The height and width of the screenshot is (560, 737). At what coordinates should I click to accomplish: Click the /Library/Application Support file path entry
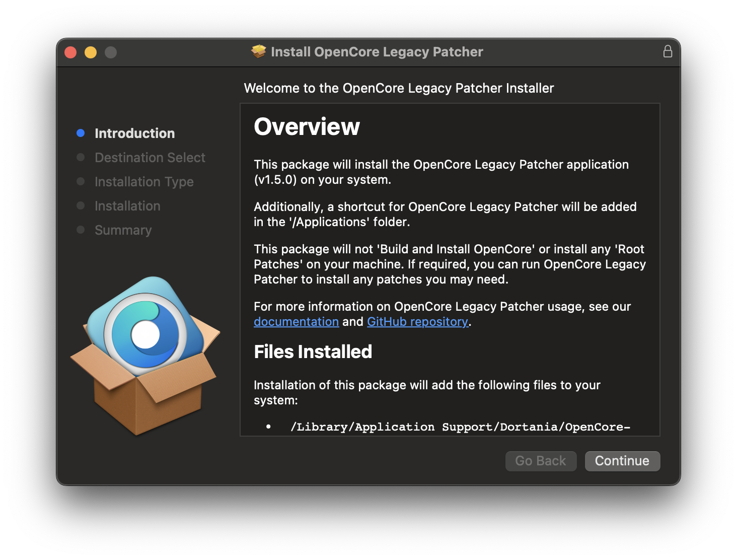[x=460, y=427]
